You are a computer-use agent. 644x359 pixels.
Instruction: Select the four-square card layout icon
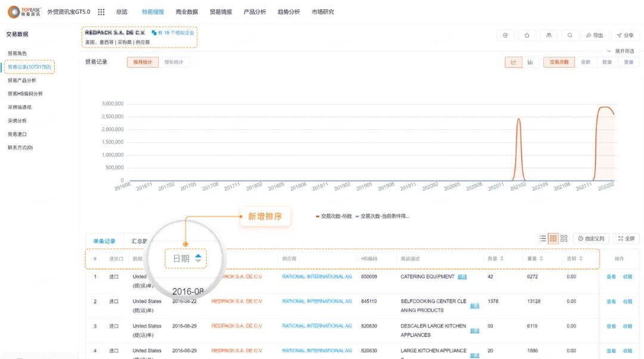(564, 238)
